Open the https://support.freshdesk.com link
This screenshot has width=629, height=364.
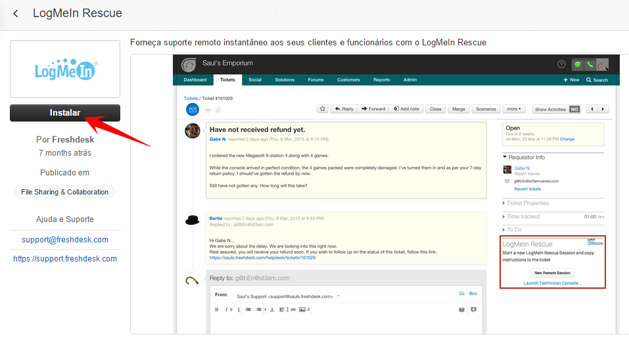[65, 259]
